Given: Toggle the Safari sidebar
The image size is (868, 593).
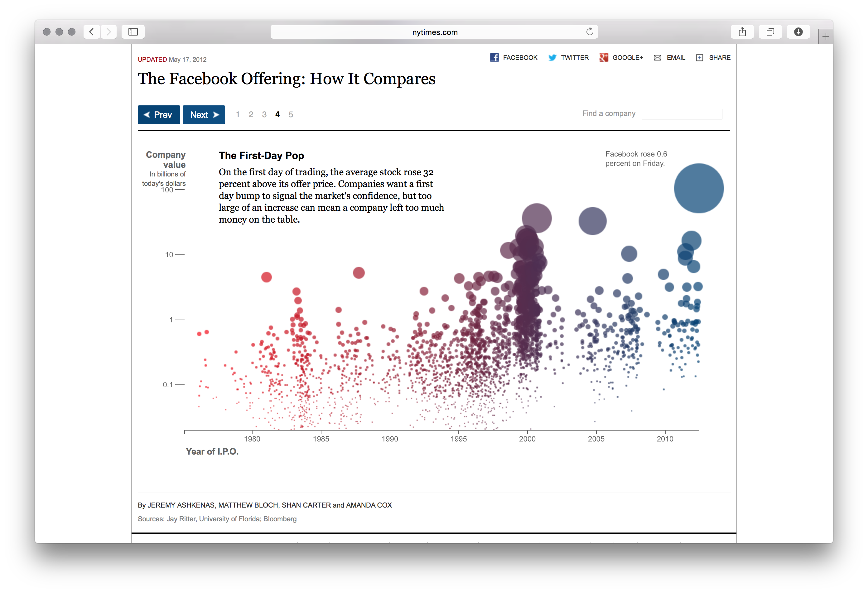Looking at the screenshot, I should click(x=133, y=32).
